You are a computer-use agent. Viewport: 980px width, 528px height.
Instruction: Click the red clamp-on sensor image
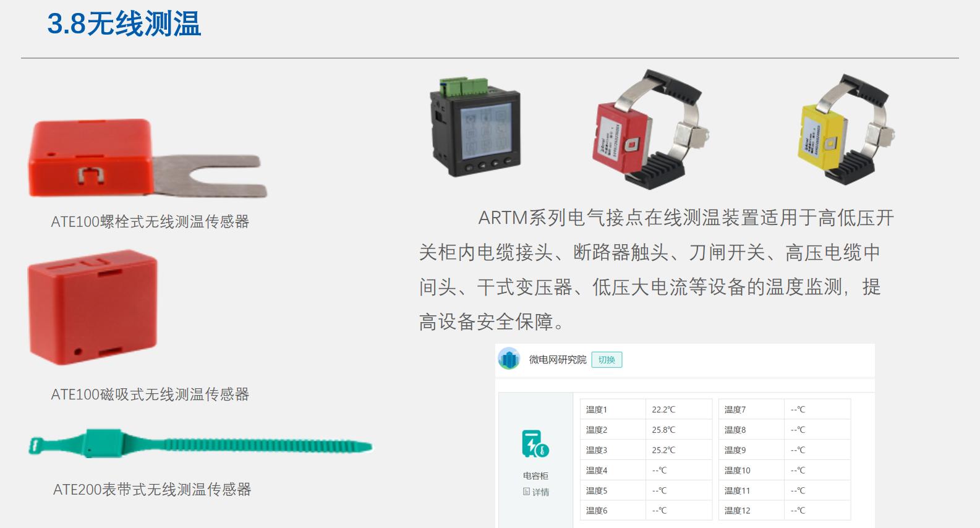point(650,128)
